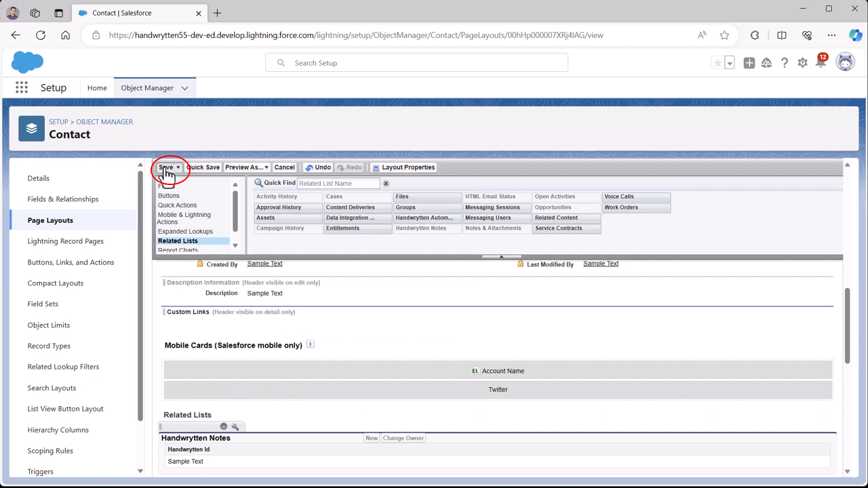
Task: Click the Quick Save button
Action: pyautogui.click(x=203, y=167)
